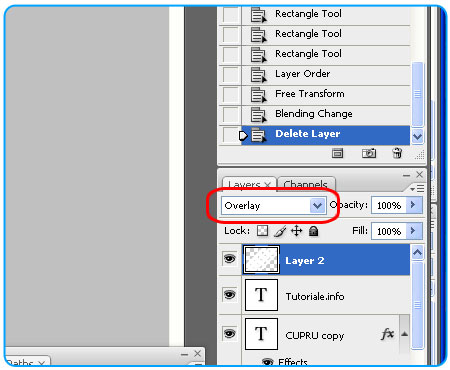Viewport: 450px width, 370px height.
Task: Toggle lock transparent pixels icon
Action: click(x=262, y=231)
